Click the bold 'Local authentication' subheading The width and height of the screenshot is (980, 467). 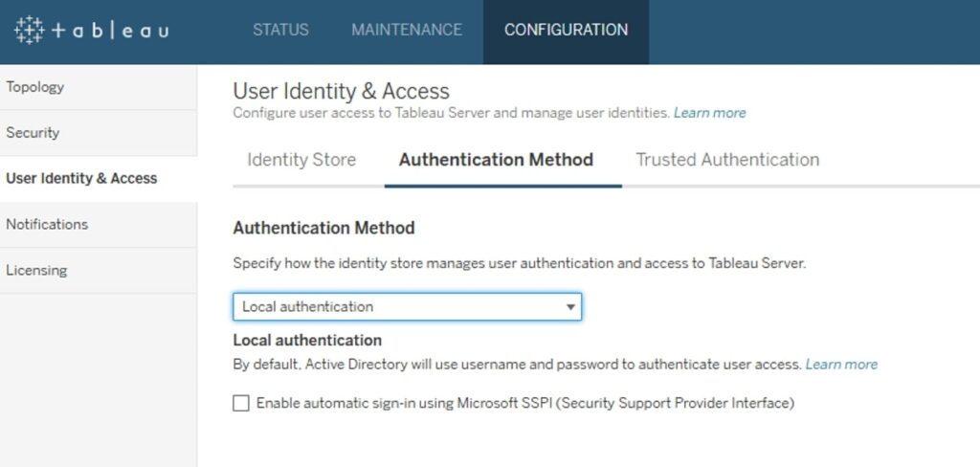tap(307, 341)
